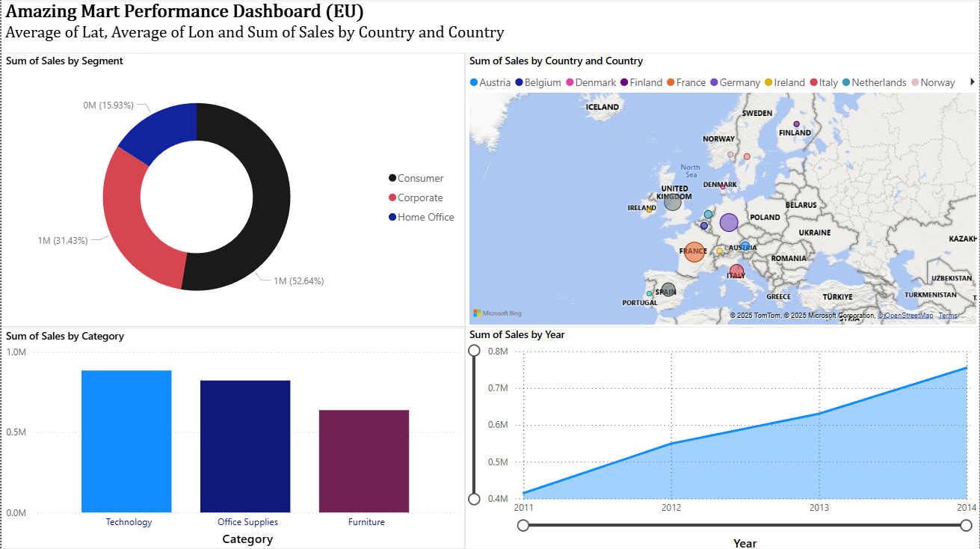This screenshot has width=980, height=549.
Task: Click the 2011 year axis label
Action: click(524, 507)
